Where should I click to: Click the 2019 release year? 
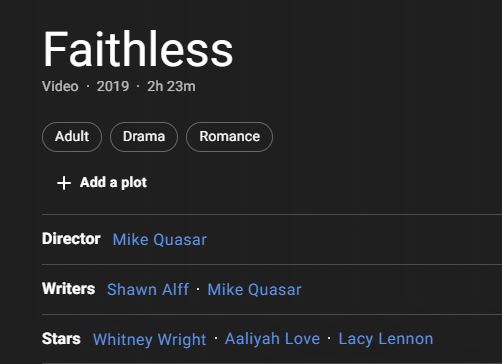(x=113, y=86)
